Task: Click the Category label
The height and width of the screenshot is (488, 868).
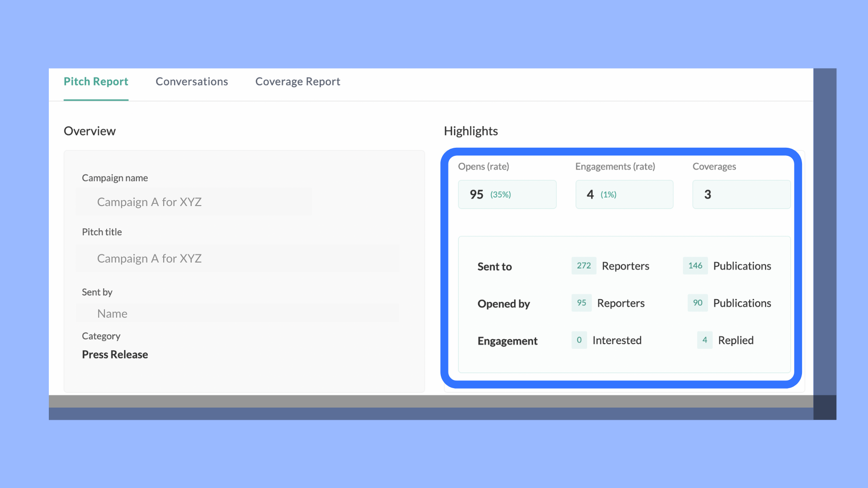Action: [101, 336]
